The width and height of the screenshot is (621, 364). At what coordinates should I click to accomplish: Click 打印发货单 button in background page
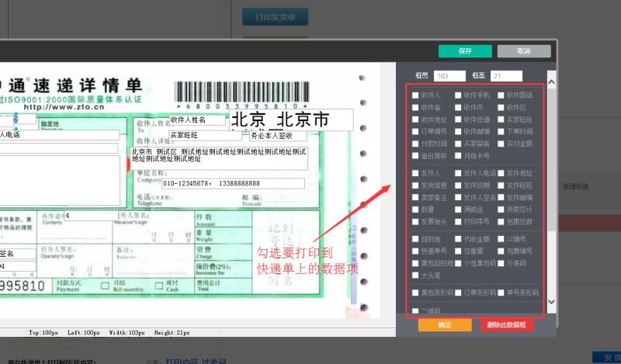(x=276, y=17)
